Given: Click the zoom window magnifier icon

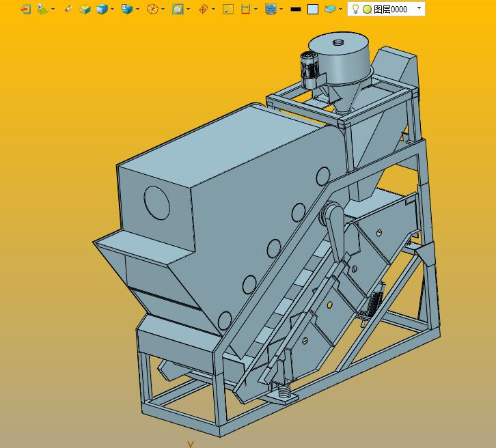Looking at the screenshot, I should pos(178,9).
